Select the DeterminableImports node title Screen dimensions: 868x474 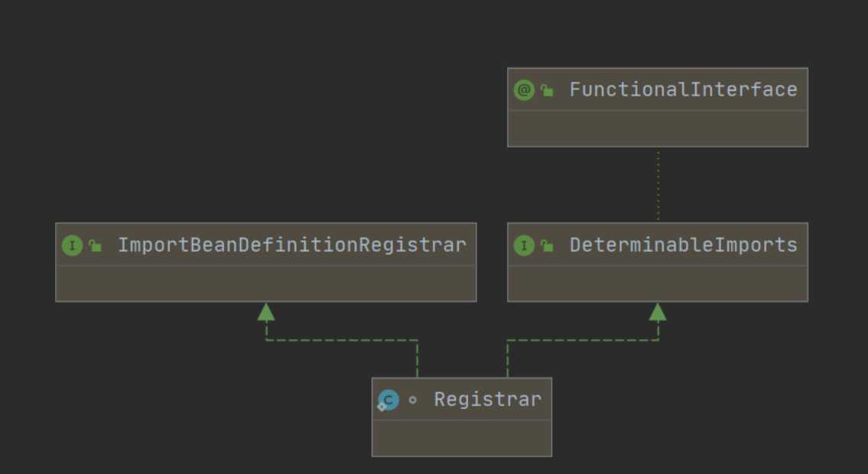click(x=683, y=245)
